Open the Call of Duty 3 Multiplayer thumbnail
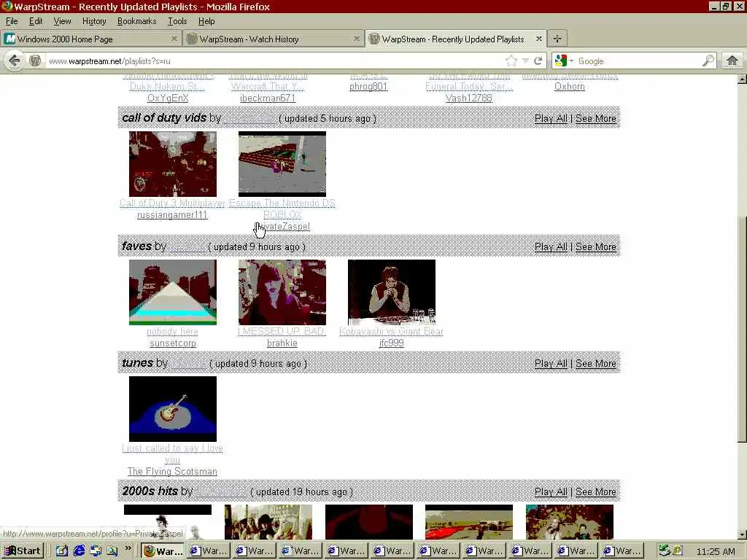Viewport: 747px width, 560px height. tap(172, 164)
